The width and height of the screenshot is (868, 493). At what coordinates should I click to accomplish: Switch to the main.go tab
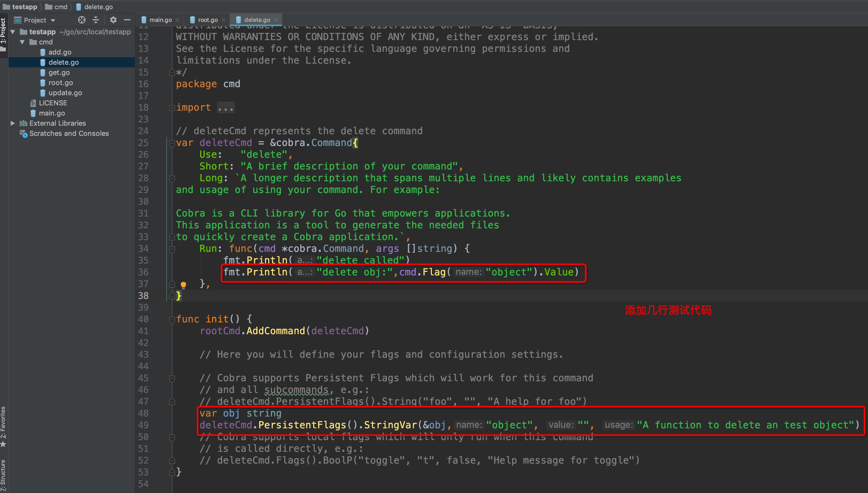[160, 20]
